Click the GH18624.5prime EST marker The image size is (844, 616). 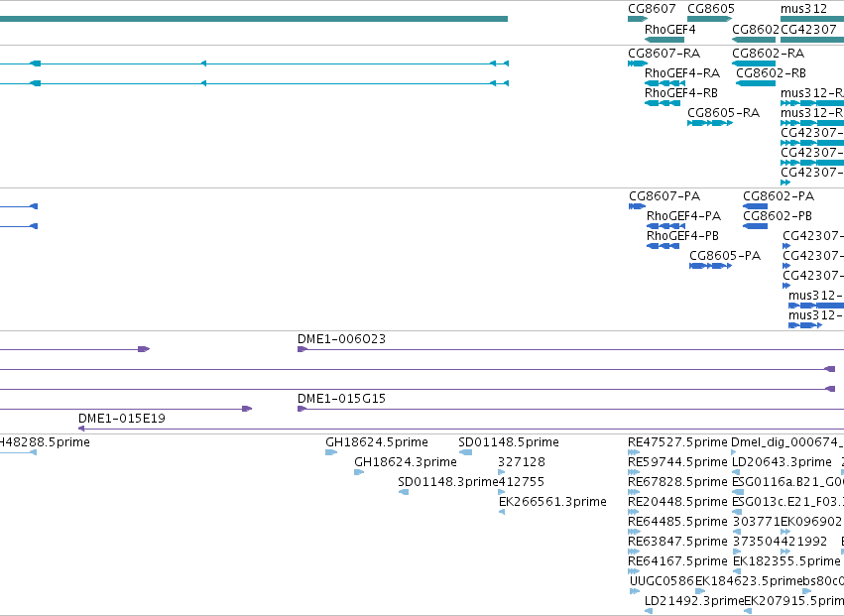click(331, 452)
